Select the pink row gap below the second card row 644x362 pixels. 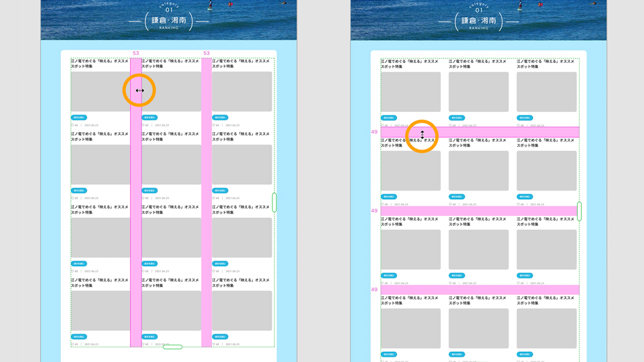(x=480, y=211)
